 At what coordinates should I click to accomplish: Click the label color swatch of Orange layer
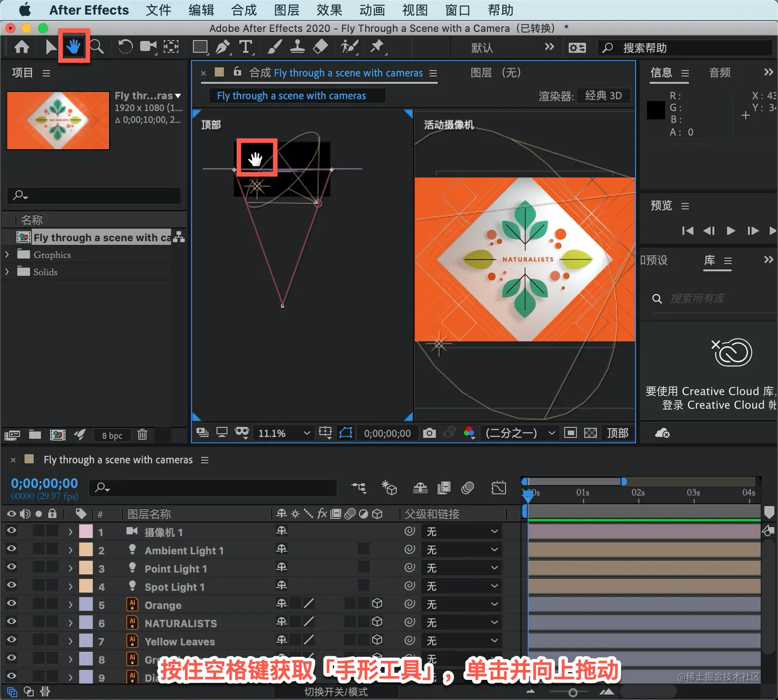point(86,604)
